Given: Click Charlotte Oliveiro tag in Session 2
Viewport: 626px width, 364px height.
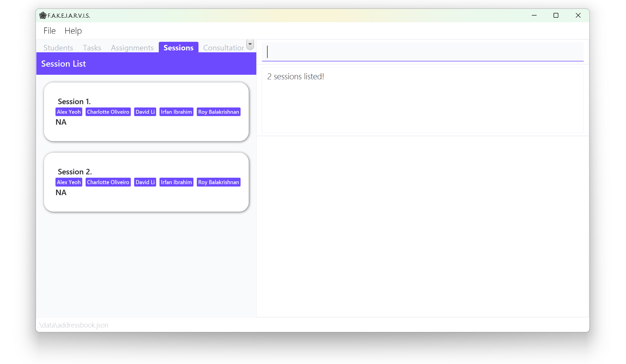Looking at the screenshot, I should 108,182.
